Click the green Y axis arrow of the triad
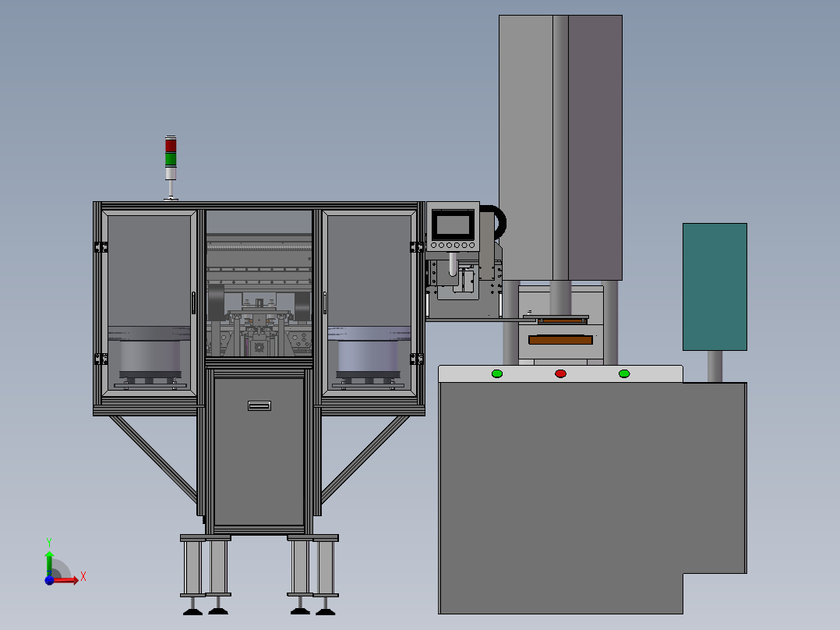This screenshot has width=840, height=630. [x=49, y=562]
